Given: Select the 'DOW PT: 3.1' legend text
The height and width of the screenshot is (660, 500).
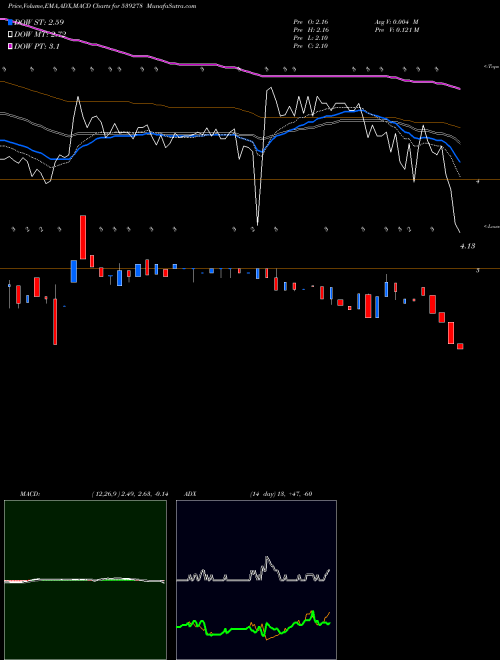Looking at the screenshot, I should [x=37, y=46].
